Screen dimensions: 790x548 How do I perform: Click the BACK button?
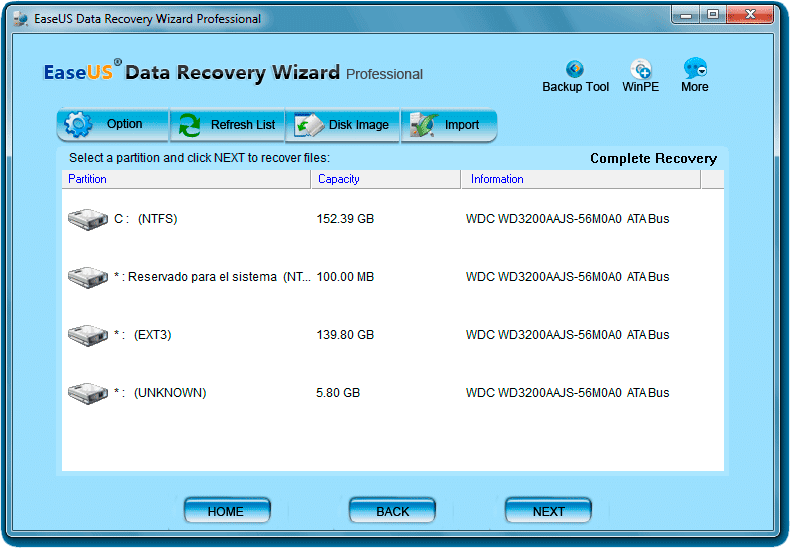pyautogui.click(x=392, y=511)
